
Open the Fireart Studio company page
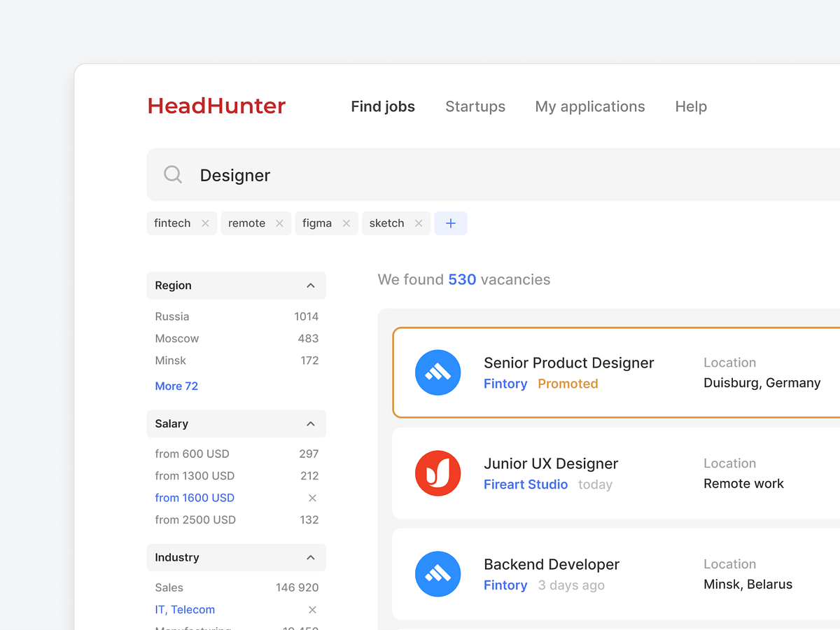(526, 484)
